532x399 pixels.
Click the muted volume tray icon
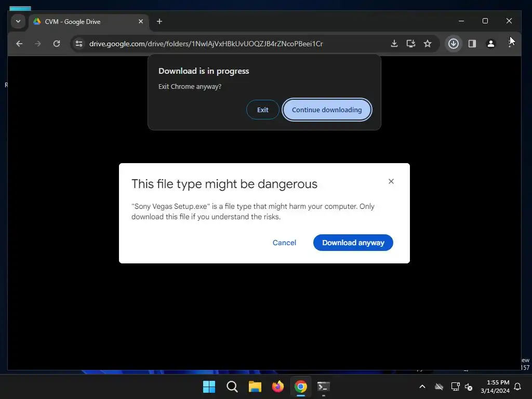point(469,387)
